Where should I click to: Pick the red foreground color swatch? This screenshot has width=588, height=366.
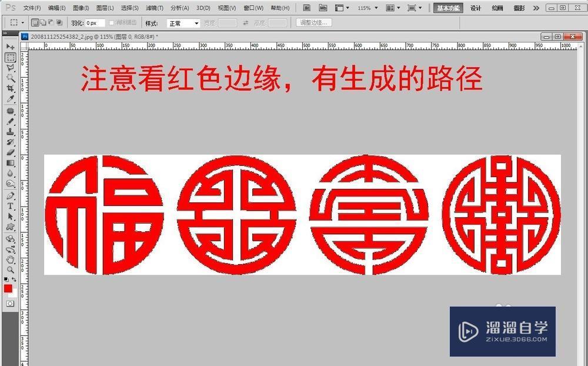pos(8,288)
